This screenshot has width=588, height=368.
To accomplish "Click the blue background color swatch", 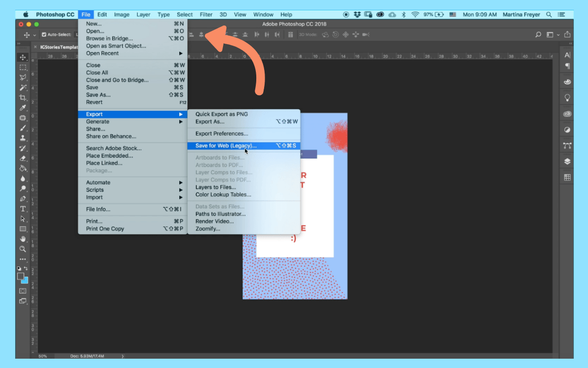I will [x=25, y=280].
